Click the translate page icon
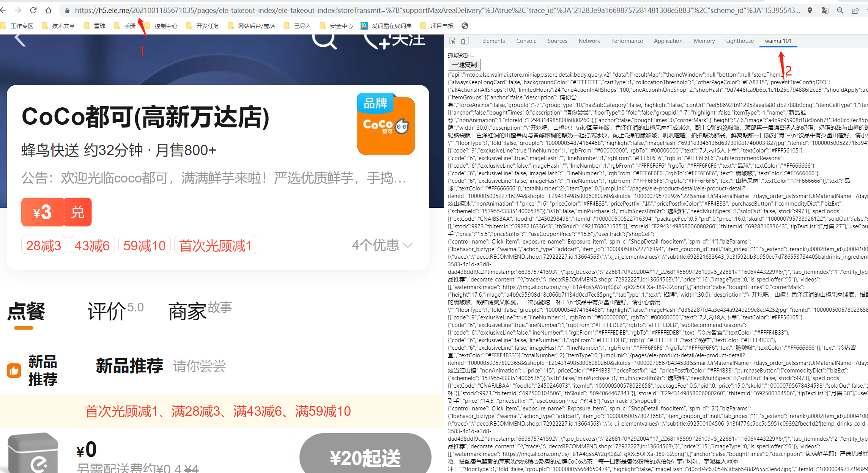This screenshot has height=473, width=868. 825,11
